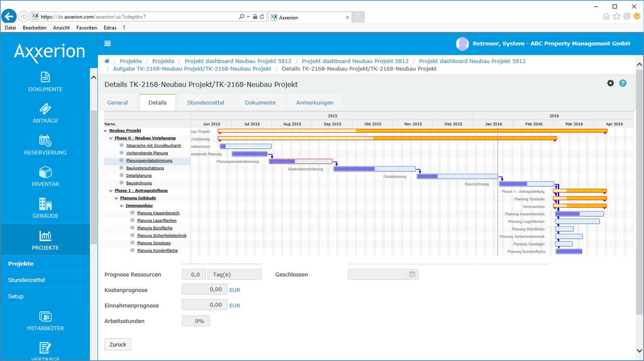644x361 pixels.
Task: Collapse the Innenausbau tree node
Action: 122,206
